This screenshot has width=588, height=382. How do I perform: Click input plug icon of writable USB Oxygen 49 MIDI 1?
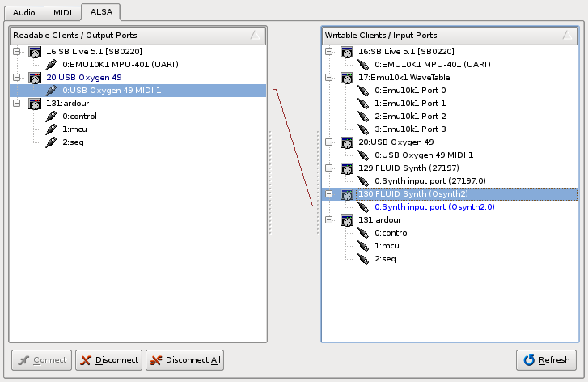pyautogui.click(x=363, y=155)
